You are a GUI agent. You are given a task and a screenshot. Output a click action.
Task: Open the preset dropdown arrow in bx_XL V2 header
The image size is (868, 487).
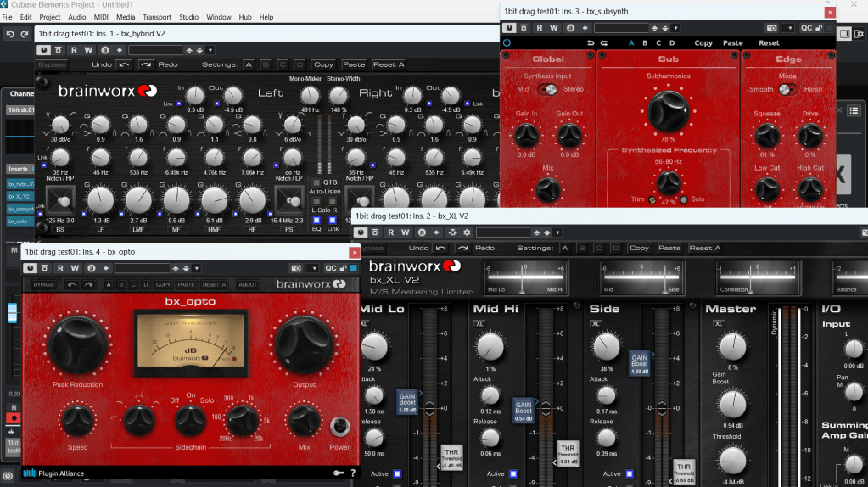563,232
